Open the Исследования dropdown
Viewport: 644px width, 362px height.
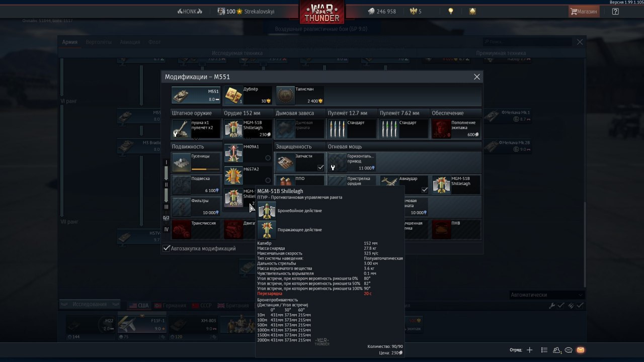pyautogui.click(x=90, y=304)
